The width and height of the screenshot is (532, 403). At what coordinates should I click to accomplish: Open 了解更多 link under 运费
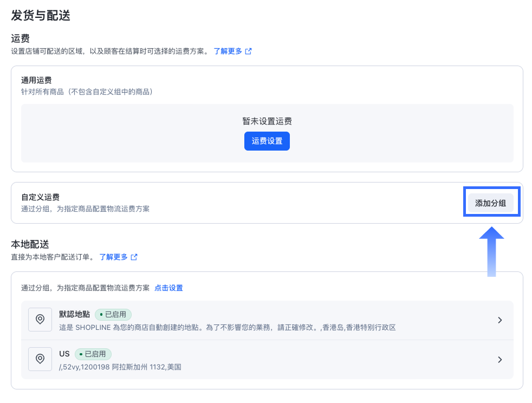pyautogui.click(x=228, y=51)
